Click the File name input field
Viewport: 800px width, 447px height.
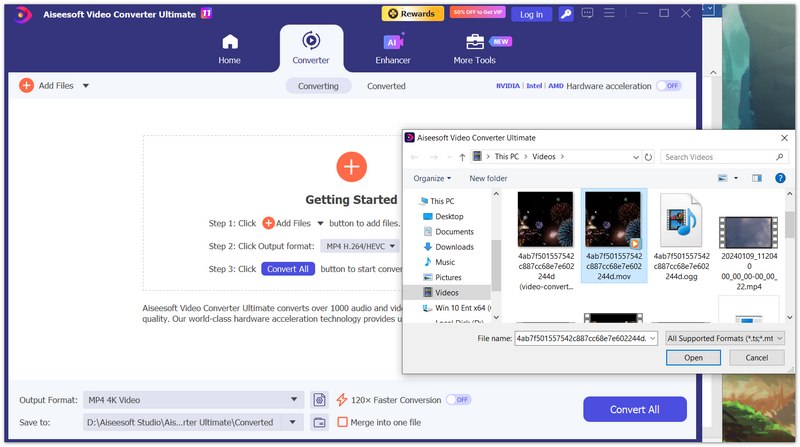(x=581, y=338)
